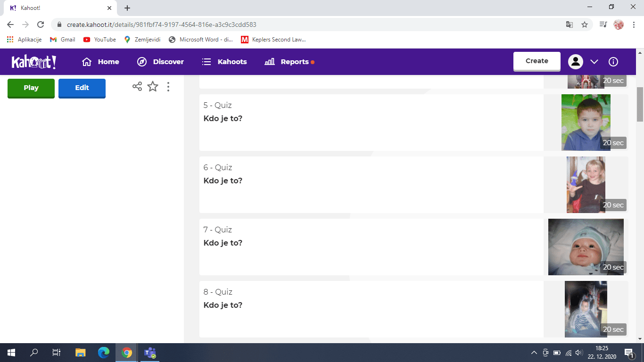Click the blue Edit button

coord(82,88)
